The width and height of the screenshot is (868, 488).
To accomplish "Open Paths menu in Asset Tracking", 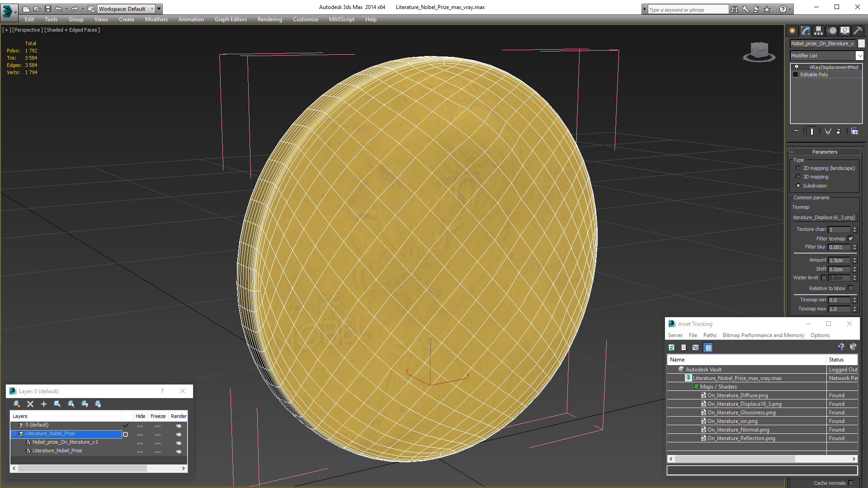I will tap(710, 335).
